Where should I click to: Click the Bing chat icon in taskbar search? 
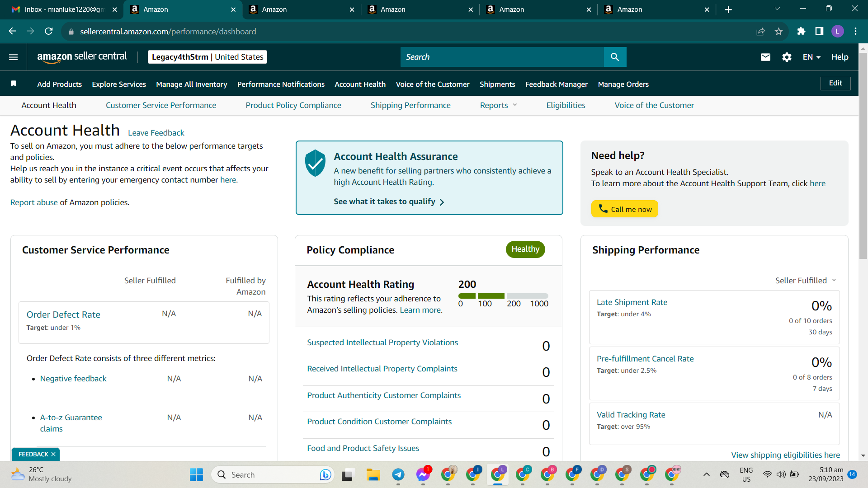[x=325, y=475]
